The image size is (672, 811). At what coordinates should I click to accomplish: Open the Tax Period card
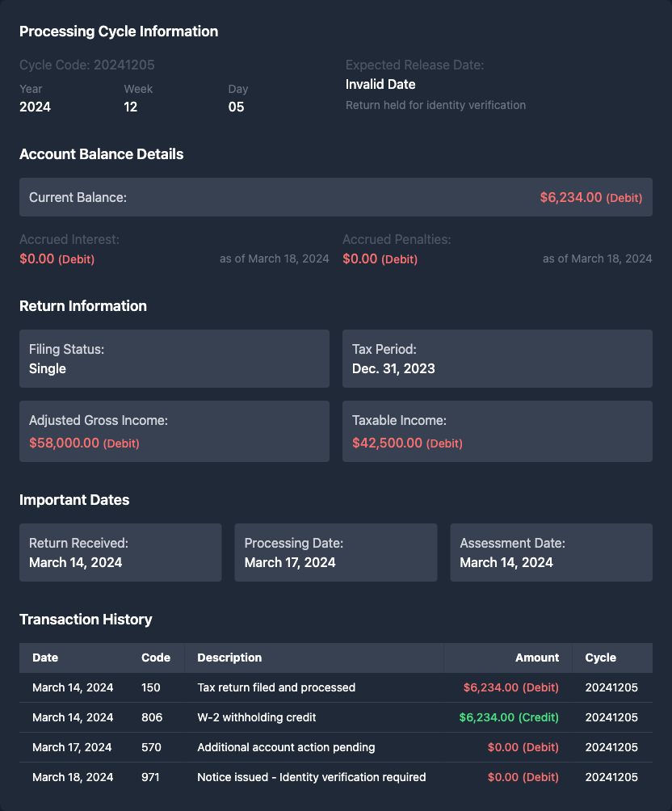497,359
